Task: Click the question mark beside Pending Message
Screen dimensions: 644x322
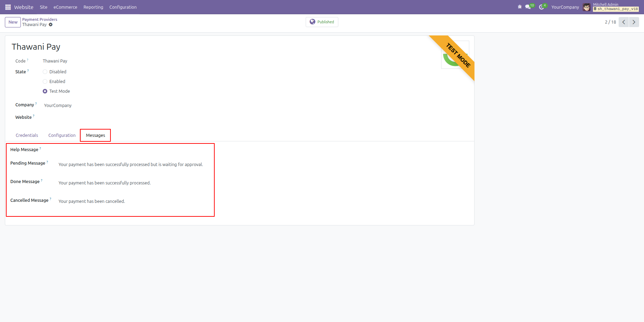Action: [x=47, y=162]
